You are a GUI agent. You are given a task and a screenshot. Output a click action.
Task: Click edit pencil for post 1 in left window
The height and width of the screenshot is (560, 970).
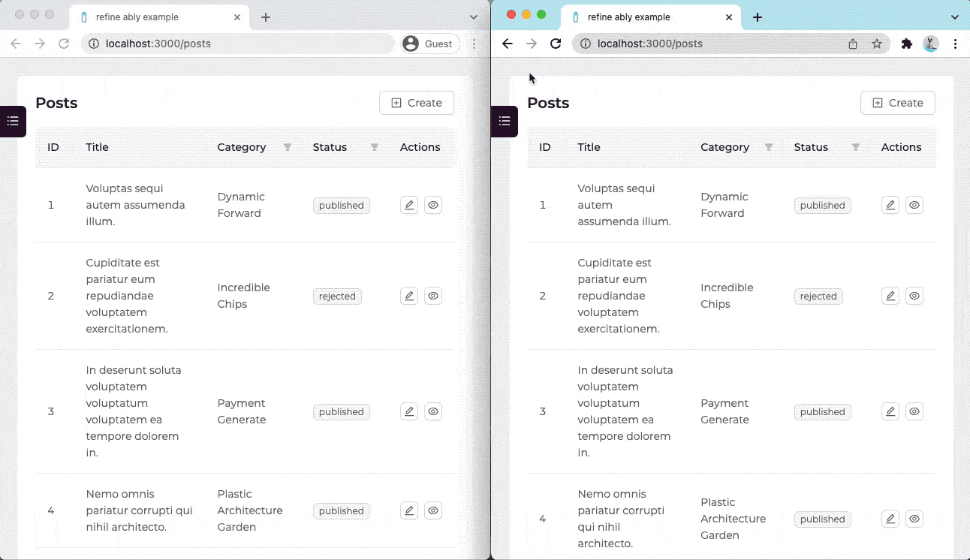pos(409,205)
